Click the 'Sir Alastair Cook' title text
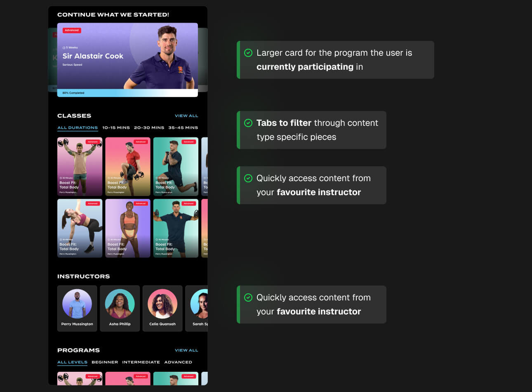Screen dimensions: 532x392 tap(93, 56)
